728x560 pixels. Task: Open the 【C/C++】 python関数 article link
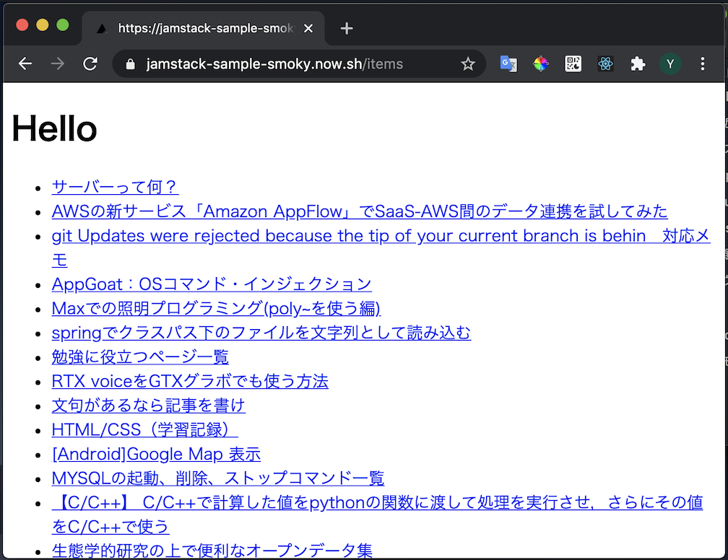(377, 515)
